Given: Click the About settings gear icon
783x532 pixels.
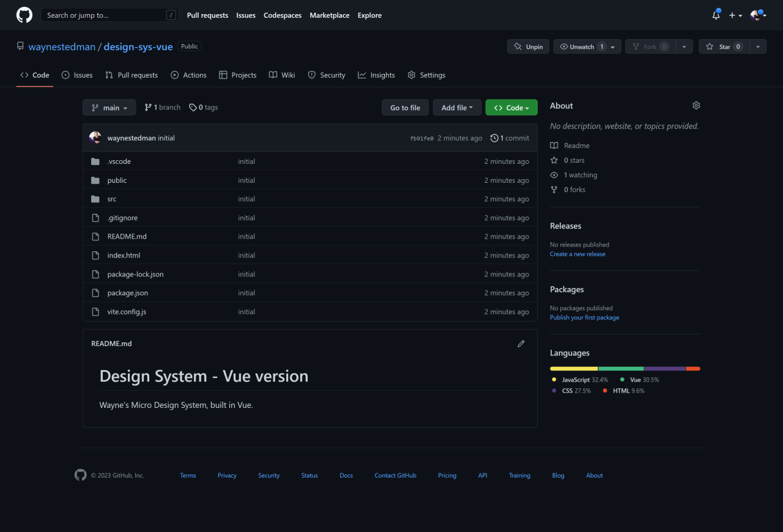Looking at the screenshot, I should (696, 106).
